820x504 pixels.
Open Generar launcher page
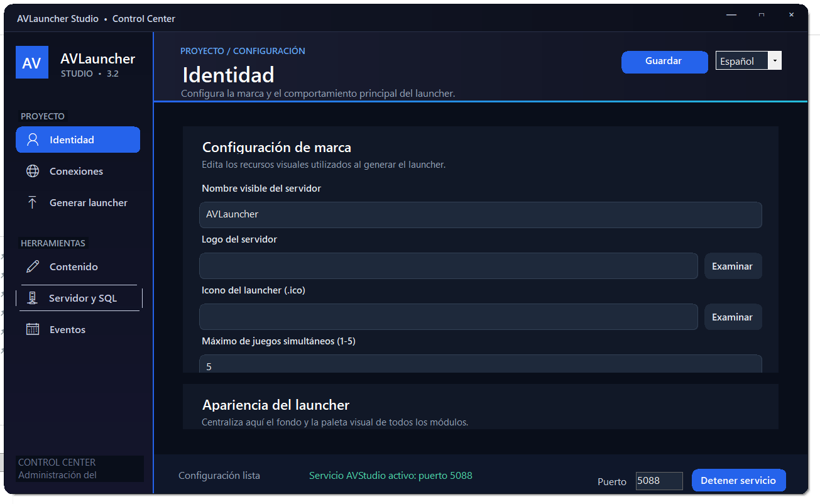(78, 202)
